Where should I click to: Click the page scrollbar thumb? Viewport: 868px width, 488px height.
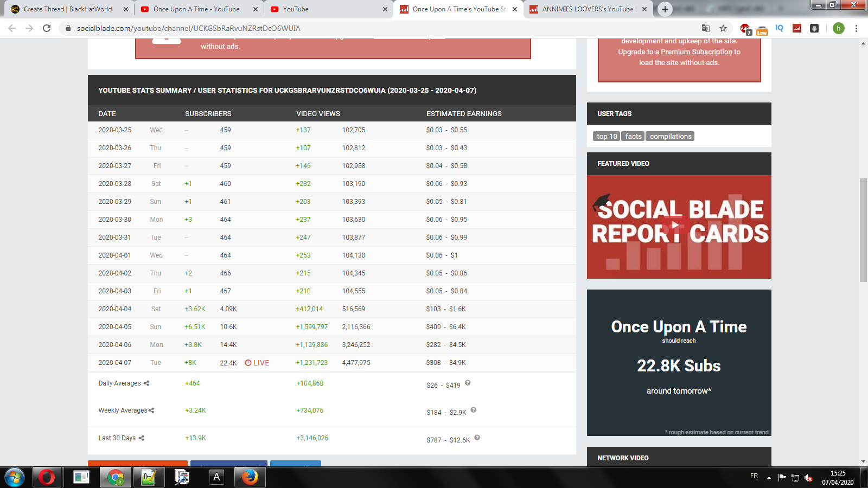click(863, 230)
